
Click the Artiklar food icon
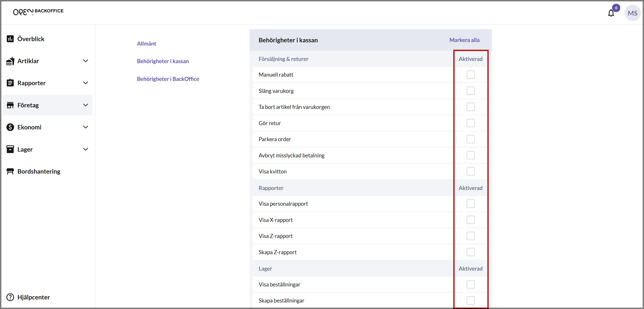click(10, 61)
